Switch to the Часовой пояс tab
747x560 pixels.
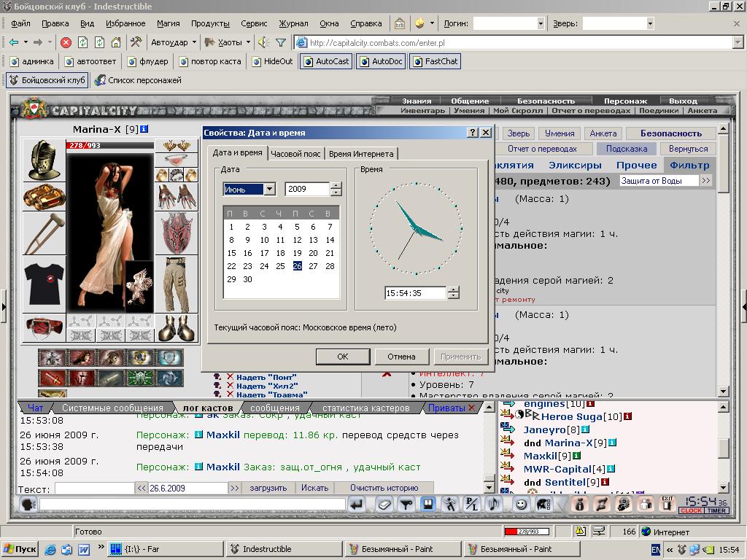point(295,154)
